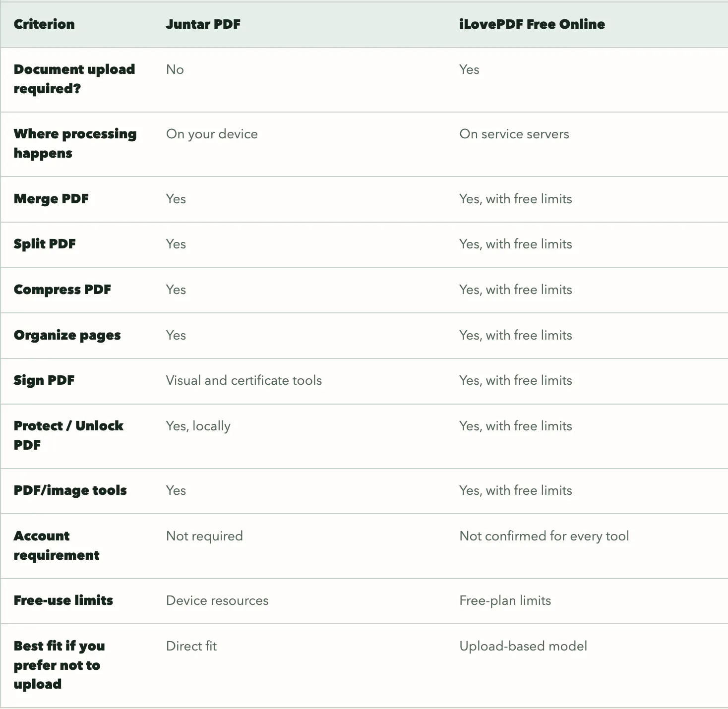Click "Yes, with free limits" in Merge PDF row
Image resolution: width=728 pixels, height=709 pixels.
[516, 199]
